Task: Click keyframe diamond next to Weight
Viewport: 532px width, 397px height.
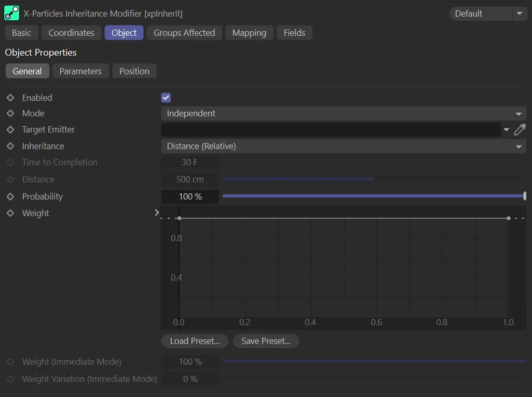Action: pyautogui.click(x=10, y=213)
